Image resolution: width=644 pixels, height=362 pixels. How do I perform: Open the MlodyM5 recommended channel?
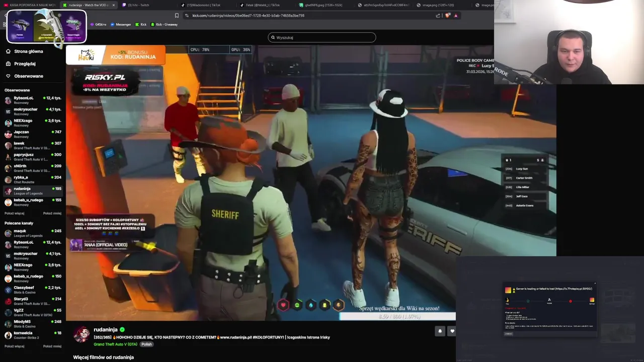(x=33, y=324)
